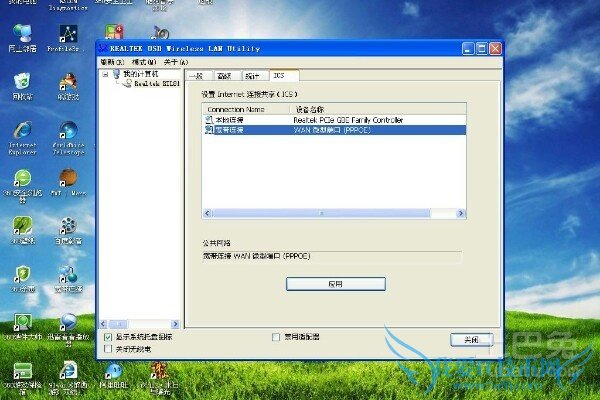Select the Realtek RTL81 adapter tree item

coord(157,83)
